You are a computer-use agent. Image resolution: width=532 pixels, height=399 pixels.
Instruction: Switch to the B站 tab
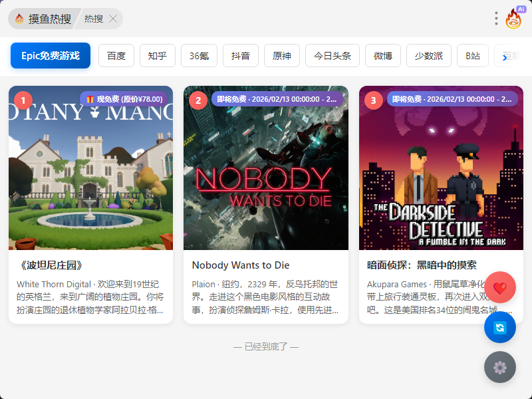tap(473, 56)
